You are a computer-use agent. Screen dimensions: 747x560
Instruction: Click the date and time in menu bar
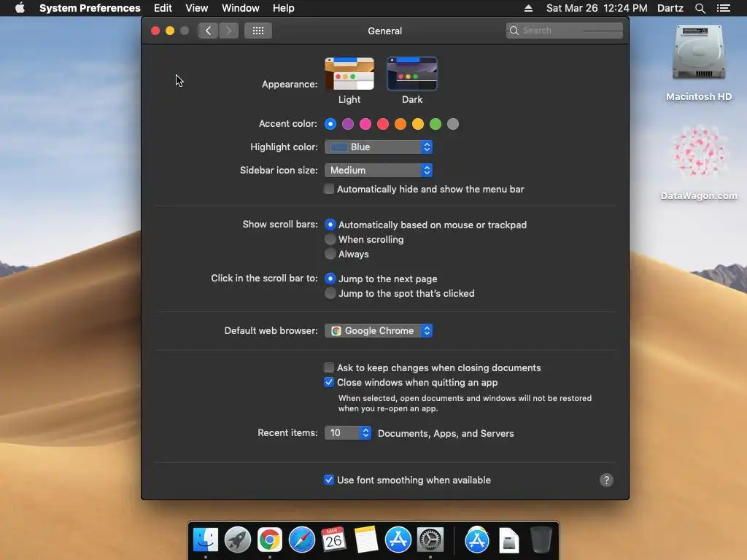coord(597,8)
